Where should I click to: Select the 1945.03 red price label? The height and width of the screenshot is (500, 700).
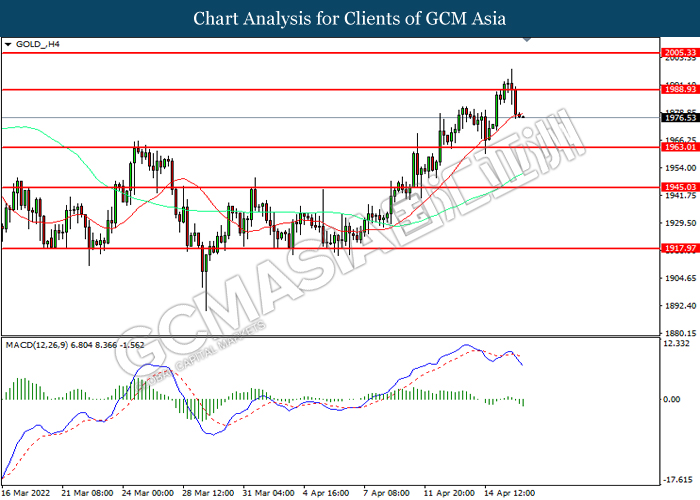680,187
